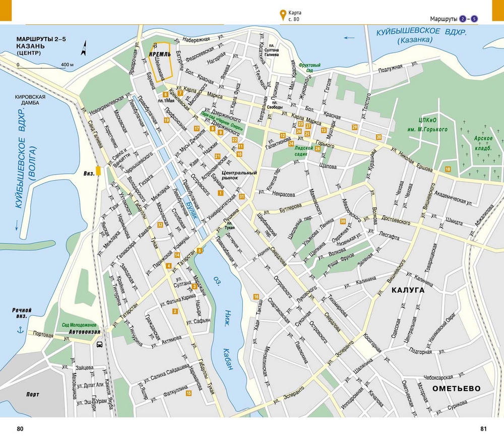Click the Маршруты text in header
504x444 pixels.
(443, 19)
